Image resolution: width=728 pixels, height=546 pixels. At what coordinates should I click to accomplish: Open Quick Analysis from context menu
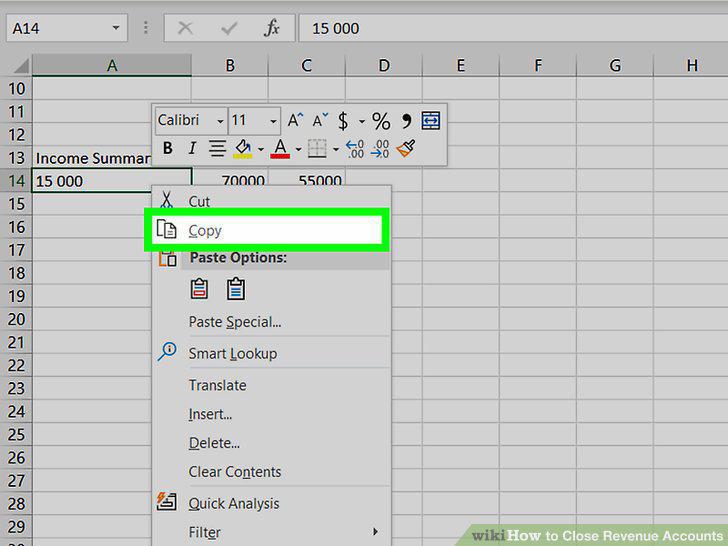coord(272,503)
